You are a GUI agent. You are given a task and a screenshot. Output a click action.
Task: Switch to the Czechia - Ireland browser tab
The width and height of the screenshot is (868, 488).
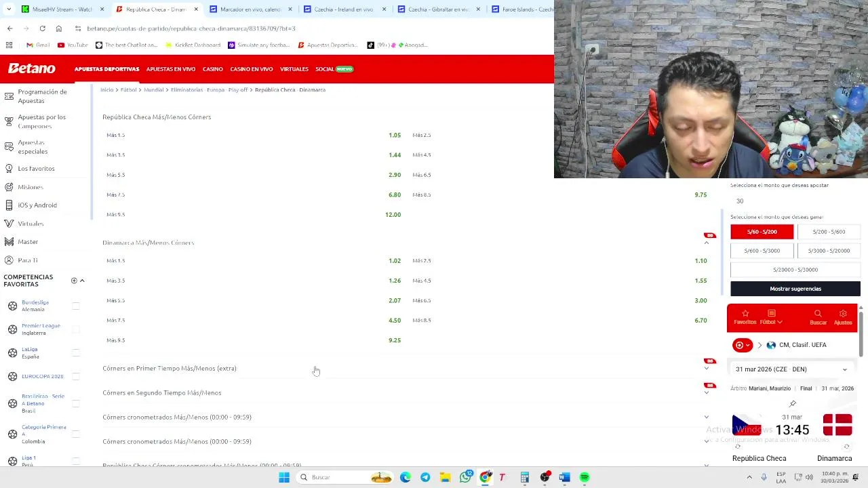tap(344, 9)
